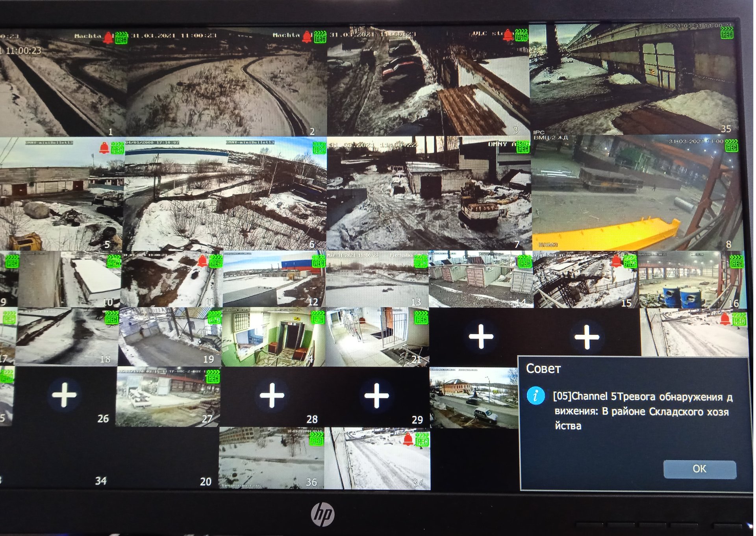Click the green REC icon on camera 8

731,145
